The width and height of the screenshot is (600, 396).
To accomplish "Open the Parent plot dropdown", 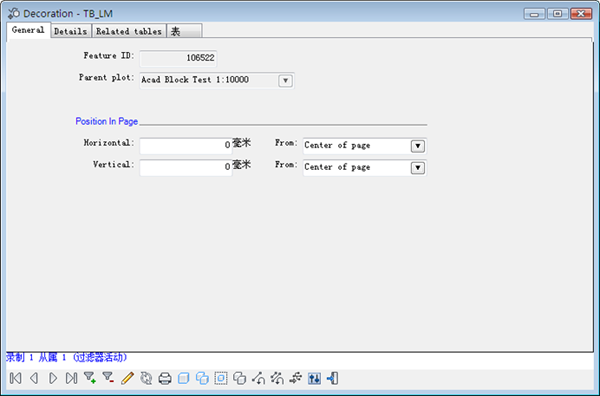I will (x=285, y=81).
